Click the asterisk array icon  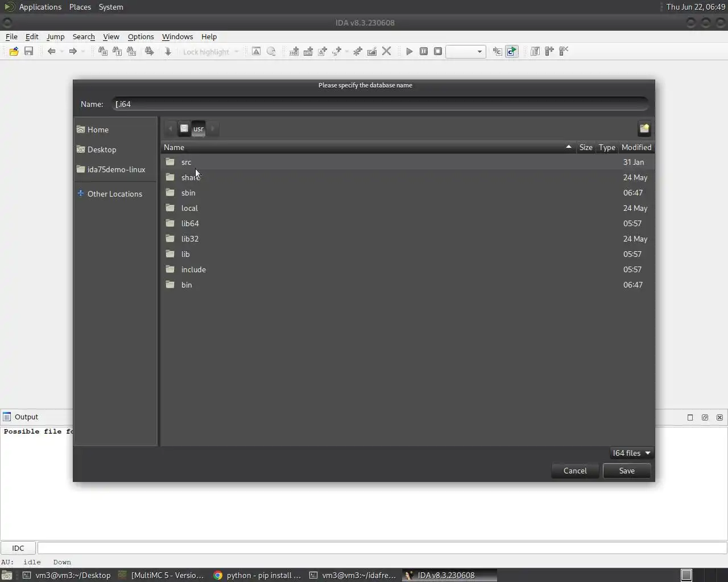pos(358,51)
